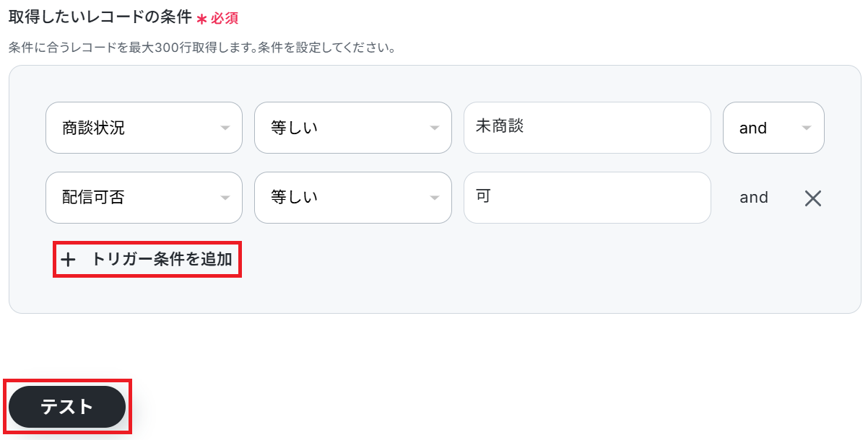Screen dimensions: 868x440
Task: Click the caret of 等しい in the 商談状況 row
Action: click(434, 128)
